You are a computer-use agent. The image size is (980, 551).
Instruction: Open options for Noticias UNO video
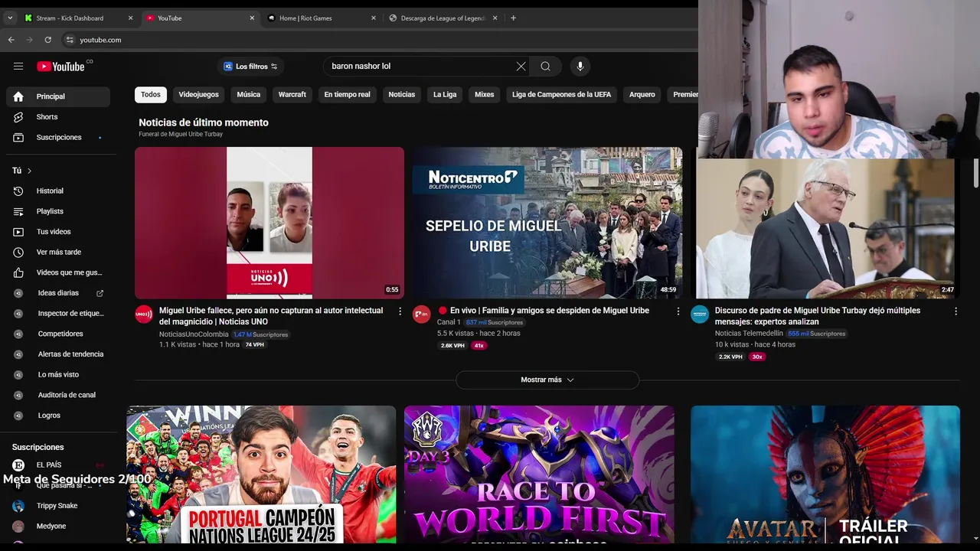point(400,311)
